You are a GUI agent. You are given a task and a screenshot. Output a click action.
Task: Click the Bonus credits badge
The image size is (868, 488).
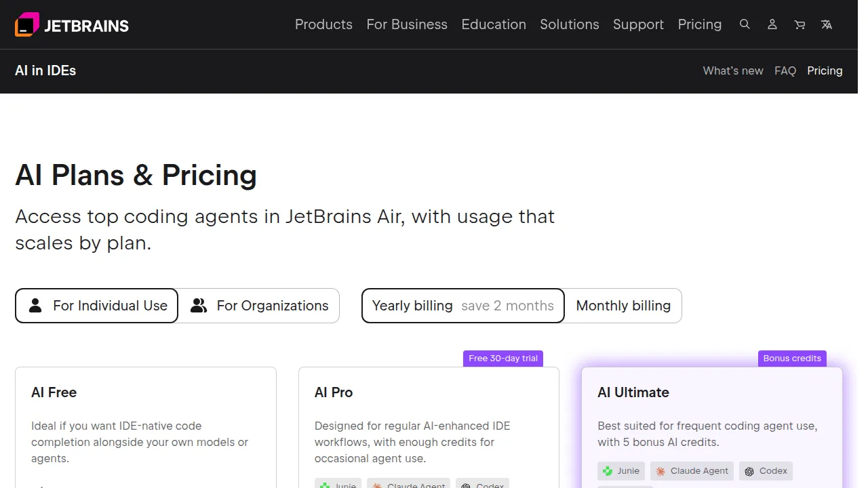pos(792,359)
